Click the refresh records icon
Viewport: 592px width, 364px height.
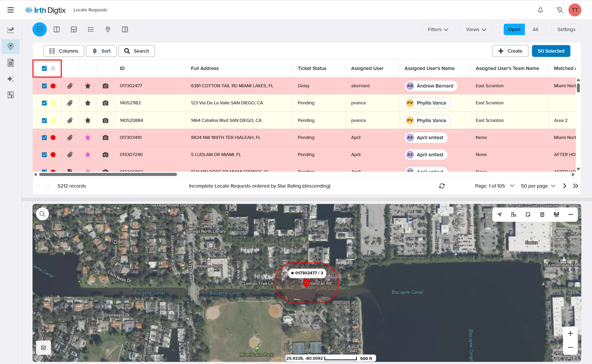click(x=442, y=186)
